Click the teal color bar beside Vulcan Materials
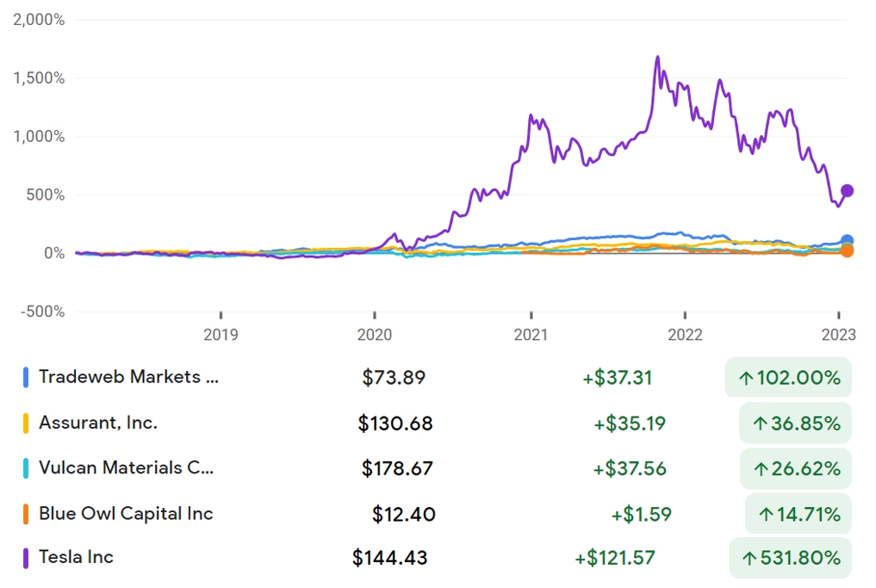Viewport: 876px width, 588px height. tap(26, 468)
